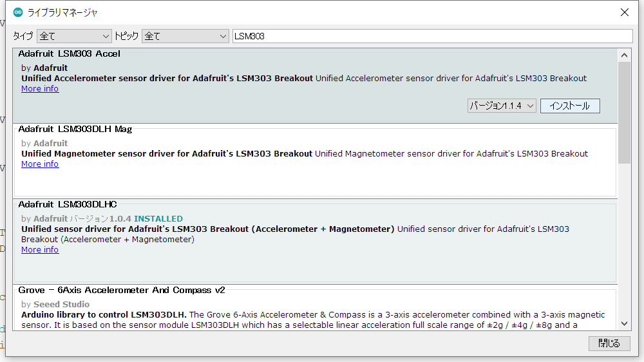Click the scrollbar up arrow
644x362 pixels.
[624, 54]
